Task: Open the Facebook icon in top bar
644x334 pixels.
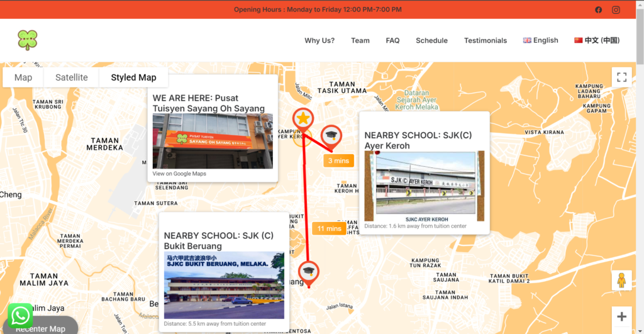Action: tap(598, 9)
